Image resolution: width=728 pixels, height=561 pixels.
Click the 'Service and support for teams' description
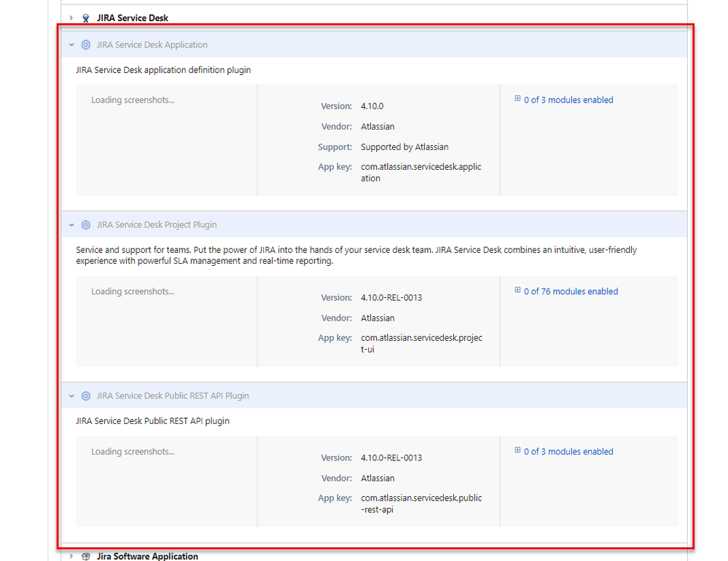coord(356,255)
